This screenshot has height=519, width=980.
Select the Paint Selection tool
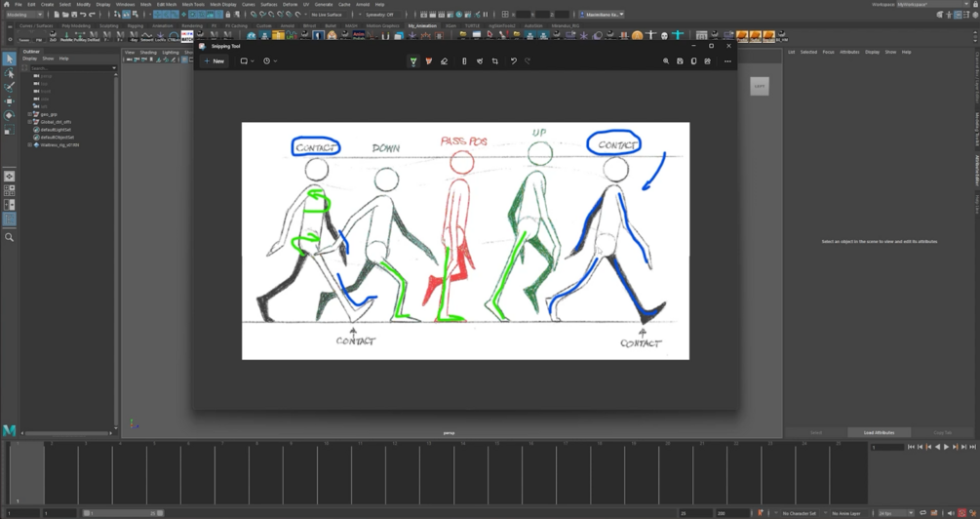(x=9, y=87)
